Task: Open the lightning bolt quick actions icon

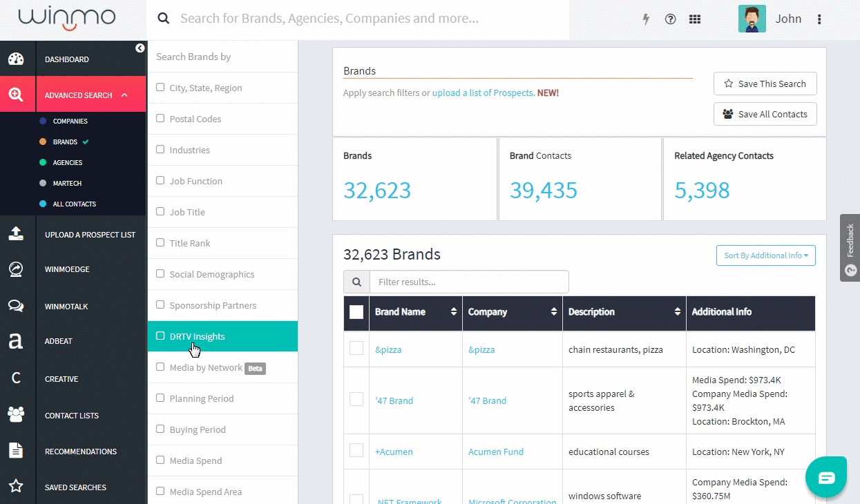Action: [647, 19]
